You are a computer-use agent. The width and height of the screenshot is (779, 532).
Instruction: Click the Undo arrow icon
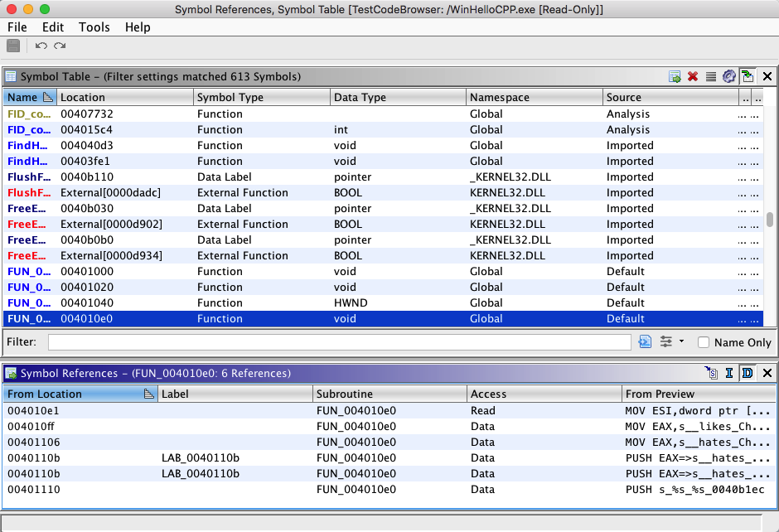[x=41, y=46]
